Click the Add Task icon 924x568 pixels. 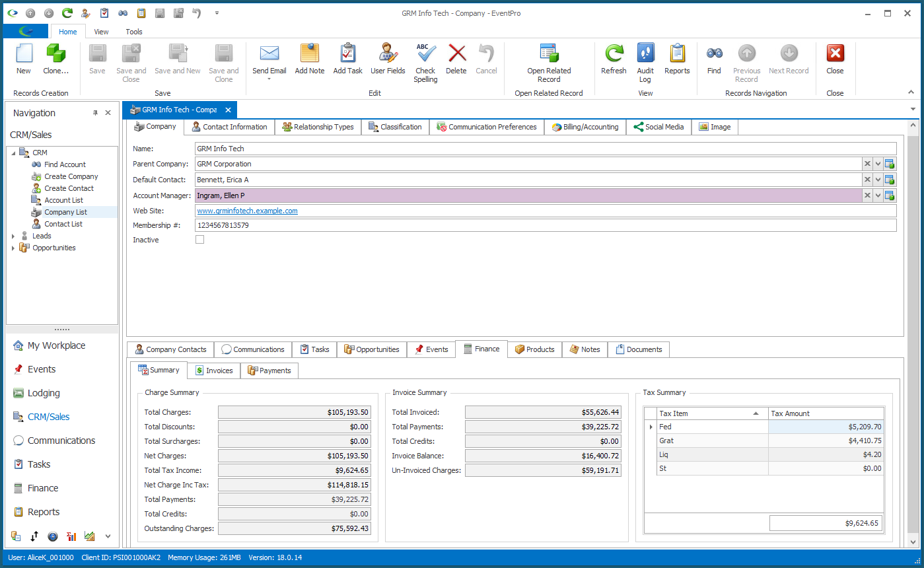pos(347,53)
